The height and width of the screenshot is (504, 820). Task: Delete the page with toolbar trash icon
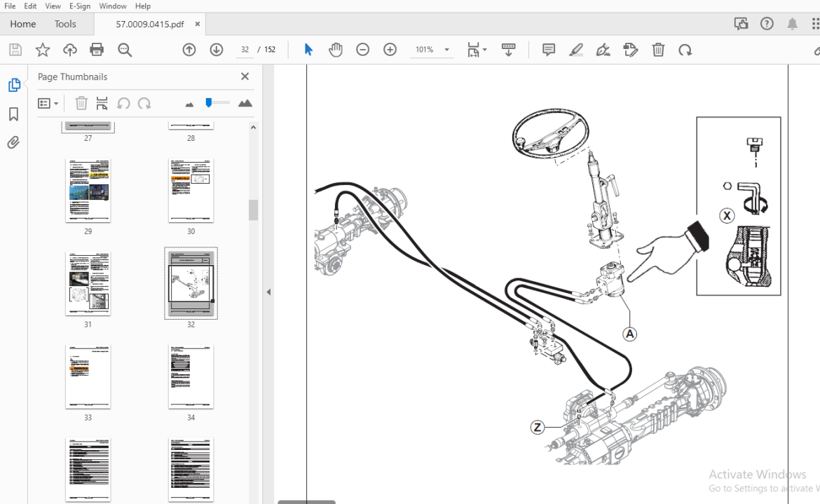tap(658, 50)
